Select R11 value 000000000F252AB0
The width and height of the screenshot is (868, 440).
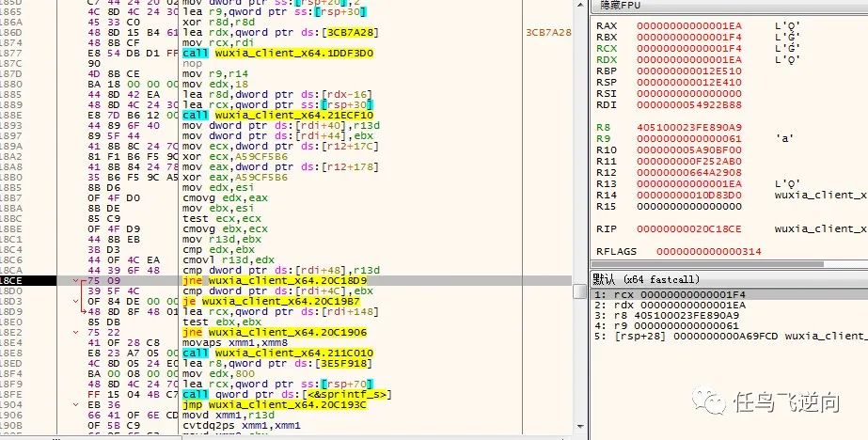click(689, 161)
